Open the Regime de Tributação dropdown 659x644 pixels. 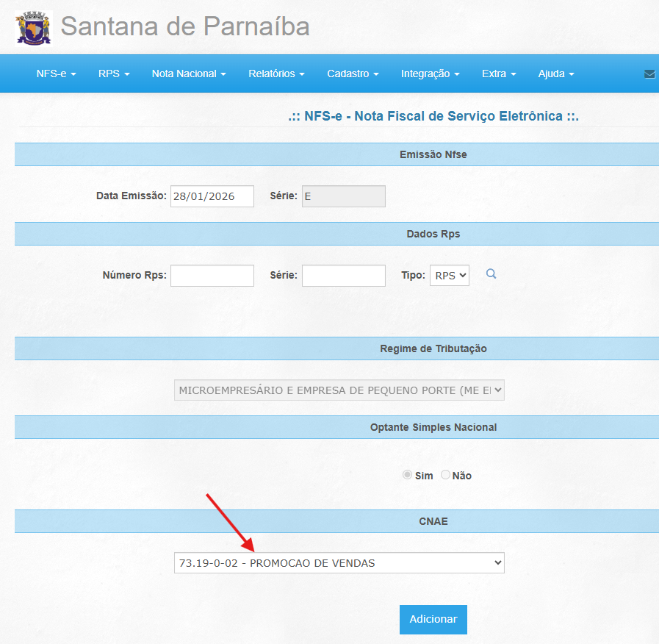339,390
